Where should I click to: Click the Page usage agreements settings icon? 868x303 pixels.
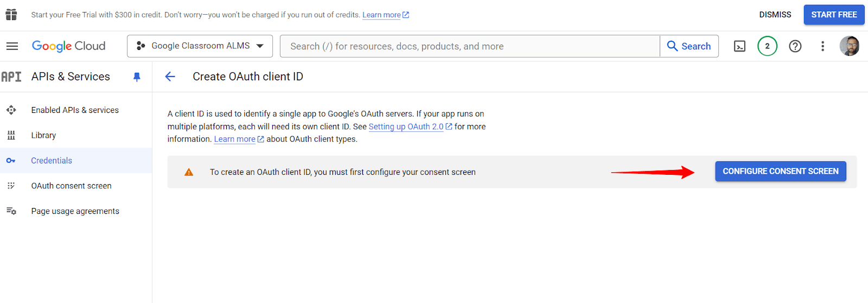pos(11,211)
